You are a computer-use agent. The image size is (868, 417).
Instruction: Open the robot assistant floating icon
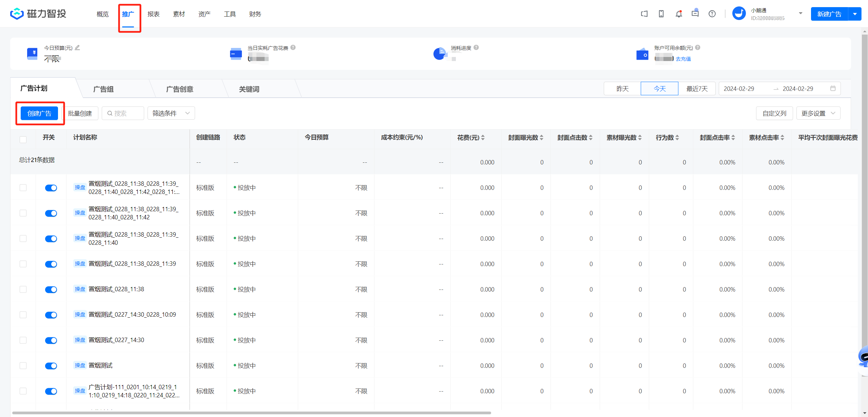pyautogui.click(x=863, y=356)
